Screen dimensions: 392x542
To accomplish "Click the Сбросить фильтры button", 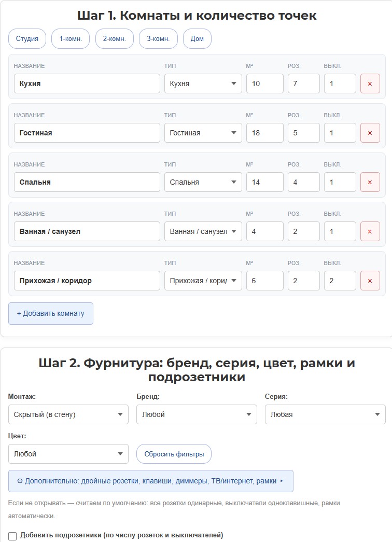I will (x=174, y=454).
